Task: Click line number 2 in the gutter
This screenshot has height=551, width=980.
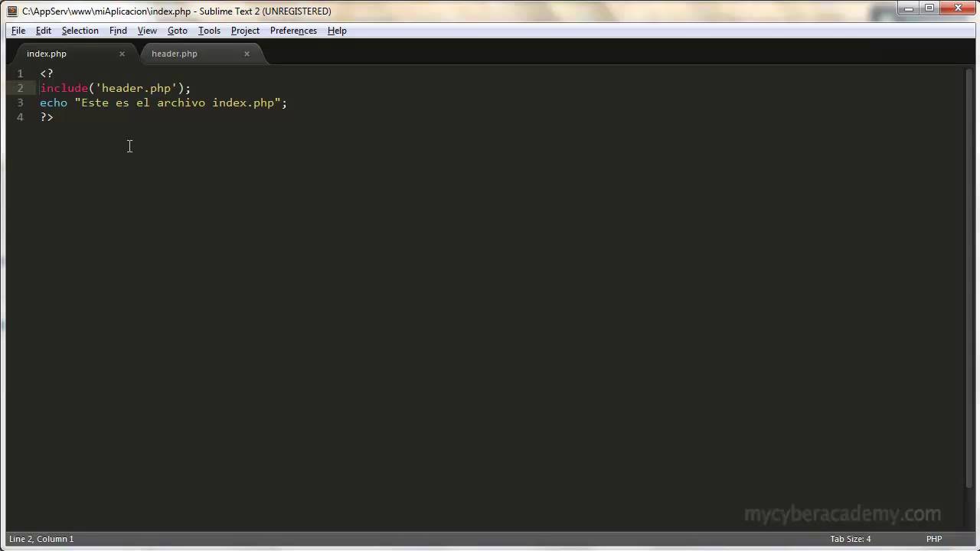Action: click(20, 88)
